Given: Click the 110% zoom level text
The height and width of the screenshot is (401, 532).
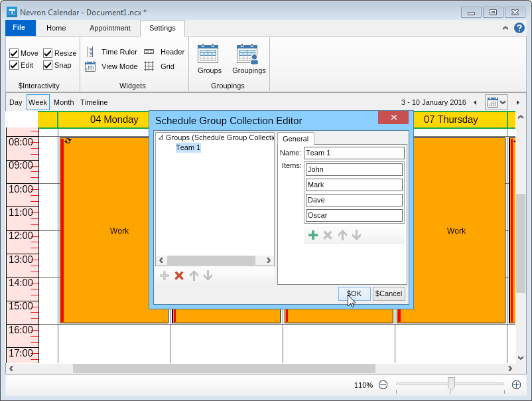Looking at the screenshot, I should (363, 385).
